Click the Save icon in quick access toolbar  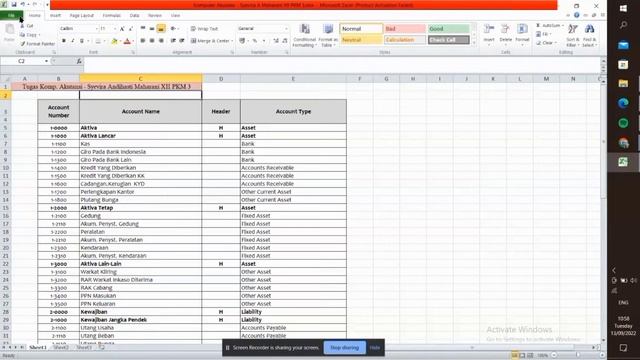click(13, 4)
